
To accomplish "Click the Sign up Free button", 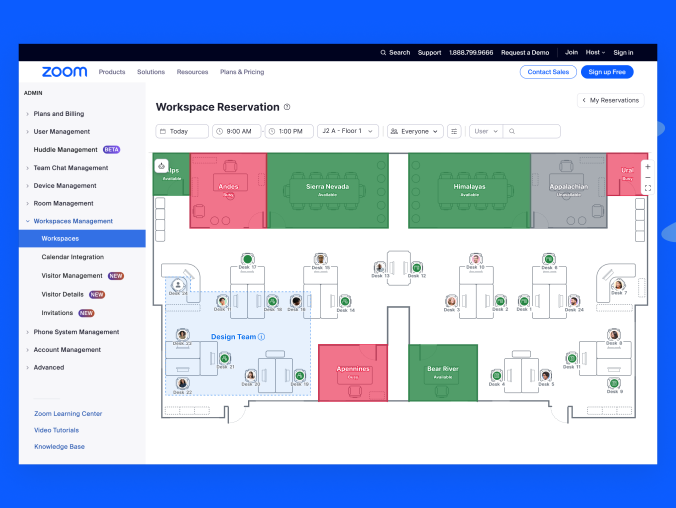I will point(607,72).
